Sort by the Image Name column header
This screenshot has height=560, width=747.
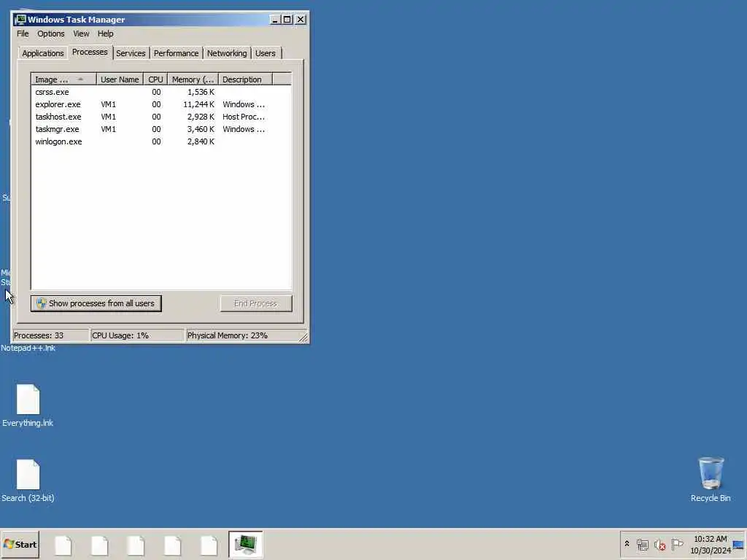pyautogui.click(x=64, y=79)
